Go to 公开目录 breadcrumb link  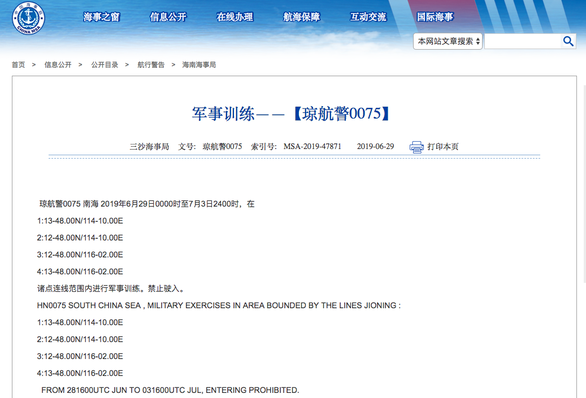pos(105,65)
